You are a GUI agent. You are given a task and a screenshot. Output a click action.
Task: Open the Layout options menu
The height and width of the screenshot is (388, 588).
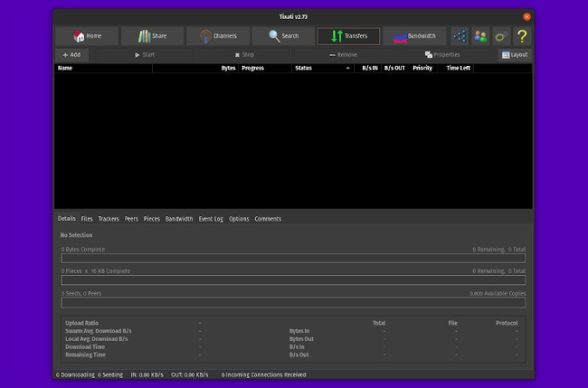515,55
